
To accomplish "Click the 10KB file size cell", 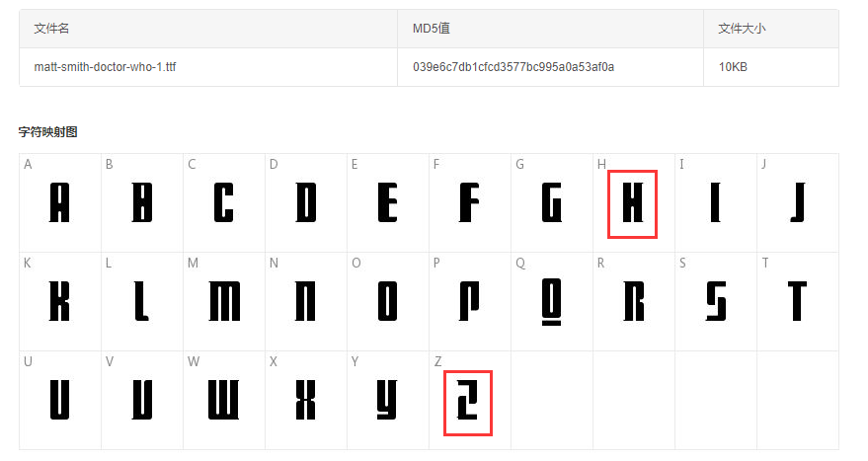I will [x=733, y=67].
